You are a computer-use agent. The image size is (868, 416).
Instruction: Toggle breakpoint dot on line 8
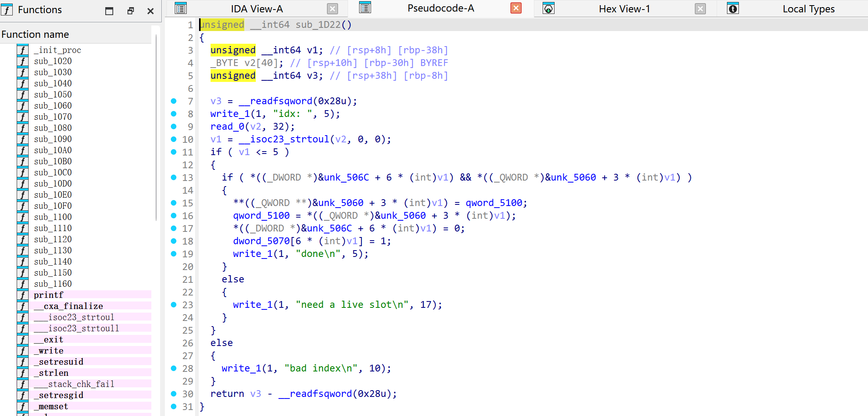(174, 114)
